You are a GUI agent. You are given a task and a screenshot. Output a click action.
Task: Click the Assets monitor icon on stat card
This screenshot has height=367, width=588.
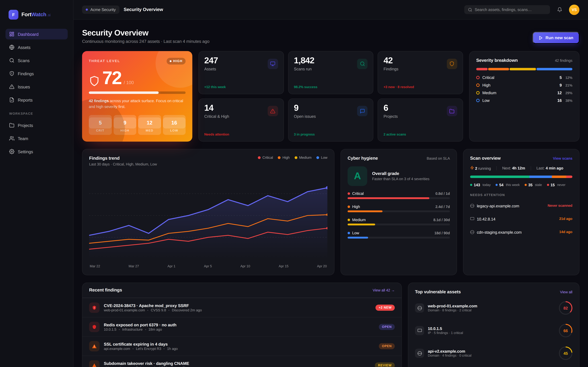pyautogui.click(x=273, y=64)
